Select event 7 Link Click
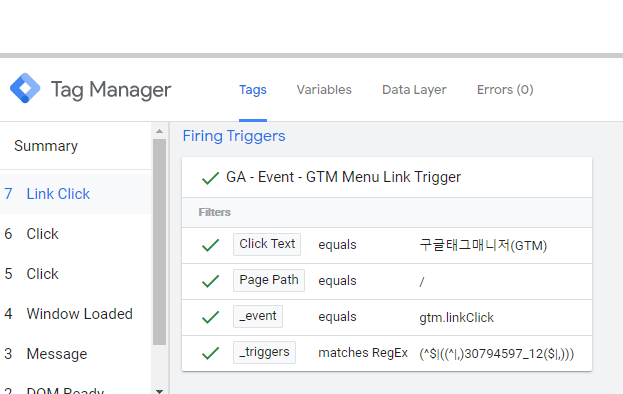The image size is (623, 394). pyautogui.click(x=75, y=194)
